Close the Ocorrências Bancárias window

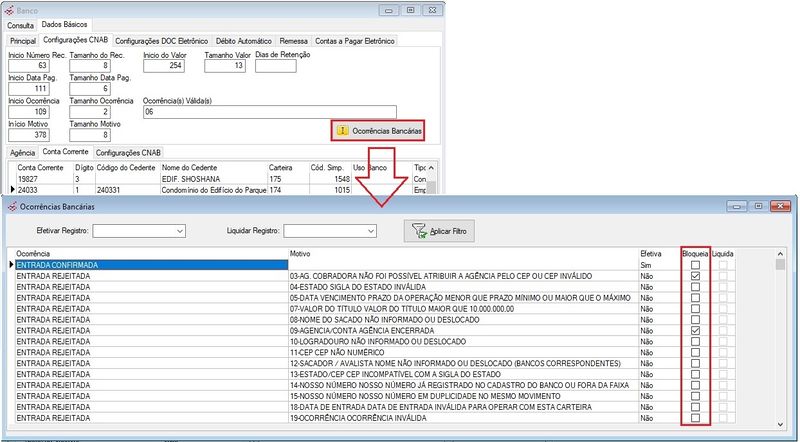(x=781, y=206)
